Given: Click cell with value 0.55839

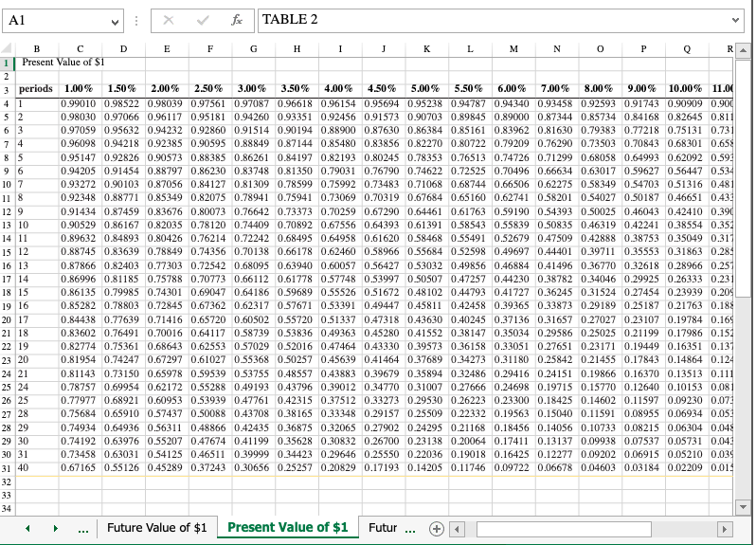Looking at the screenshot, I should click(514, 226).
